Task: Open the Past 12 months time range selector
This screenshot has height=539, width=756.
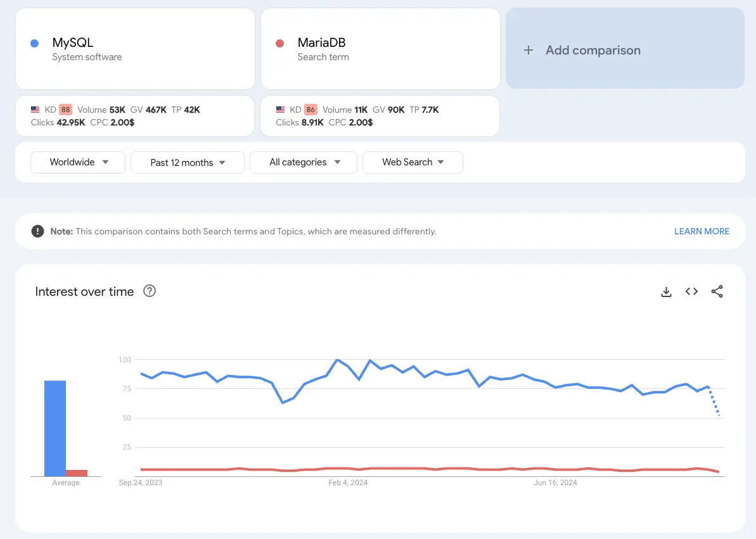Action: pyautogui.click(x=187, y=162)
